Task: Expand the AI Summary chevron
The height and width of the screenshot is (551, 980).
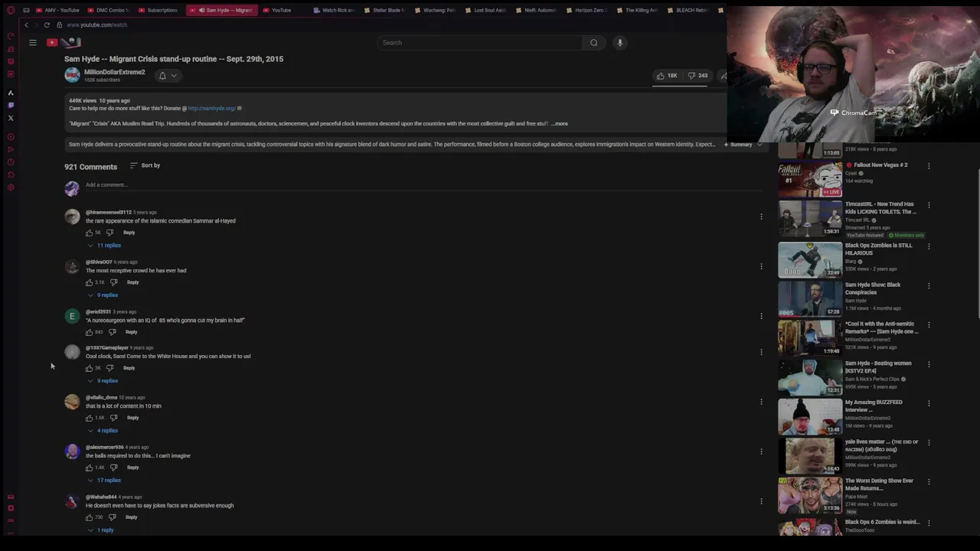Action: point(759,145)
